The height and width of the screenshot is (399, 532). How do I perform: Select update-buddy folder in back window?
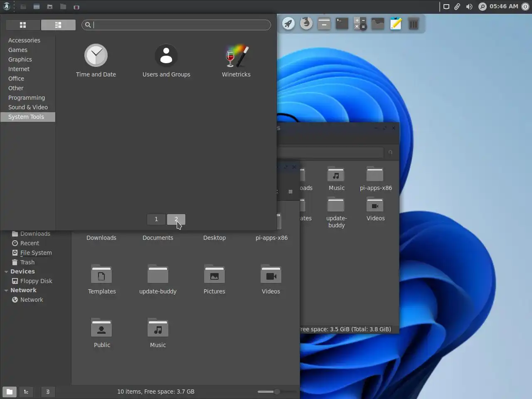pos(336,213)
